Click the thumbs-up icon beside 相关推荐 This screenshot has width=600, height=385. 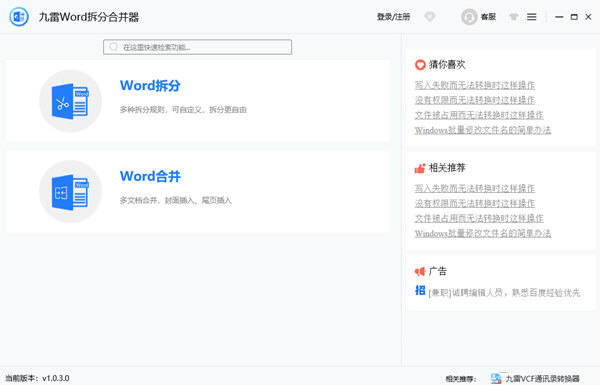[x=420, y=168]
